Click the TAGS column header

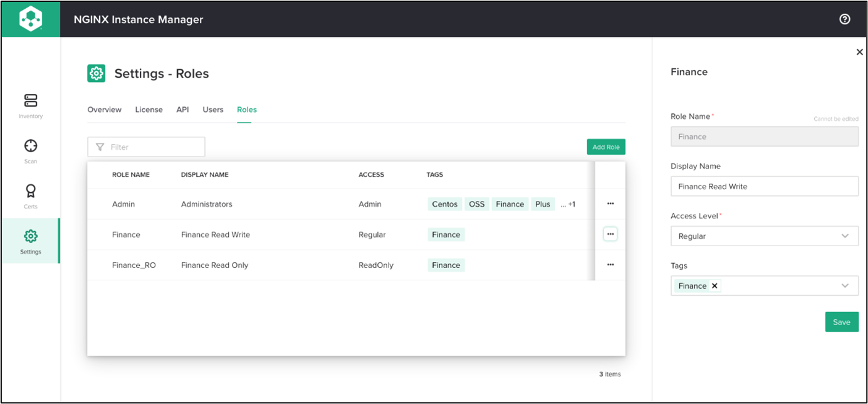point(435,175)
